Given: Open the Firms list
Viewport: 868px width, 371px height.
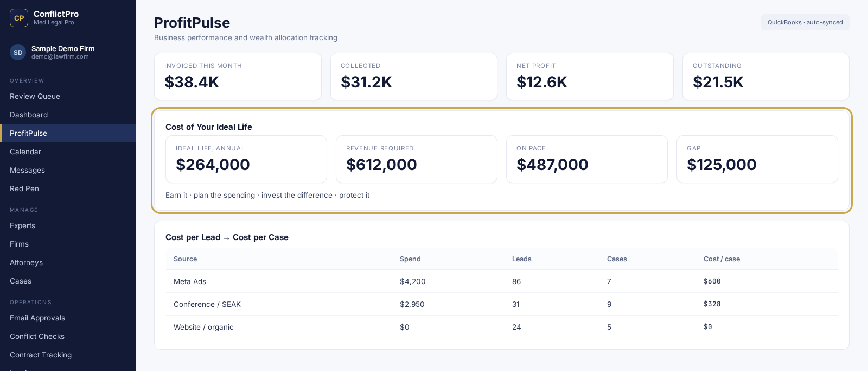Looking at the screenshot, I should (68, 244).
